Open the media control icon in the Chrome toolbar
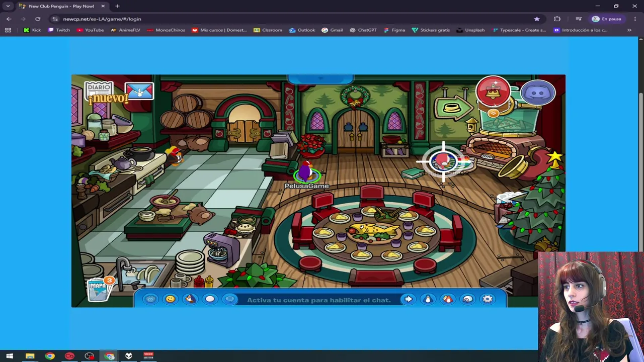The height and width of the screenshot is (362, 644). tap(579, 19)
